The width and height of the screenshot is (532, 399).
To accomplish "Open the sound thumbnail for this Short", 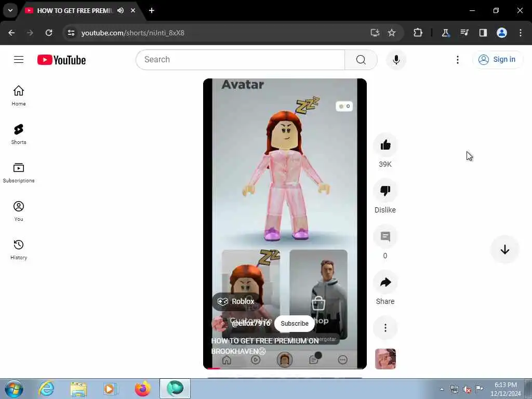I will 385,358.
